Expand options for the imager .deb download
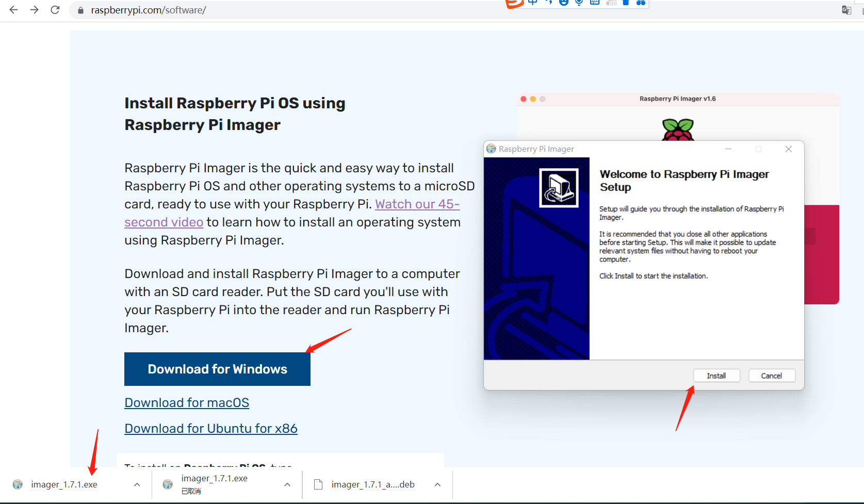The image size is (864, 504). point(437,484)
